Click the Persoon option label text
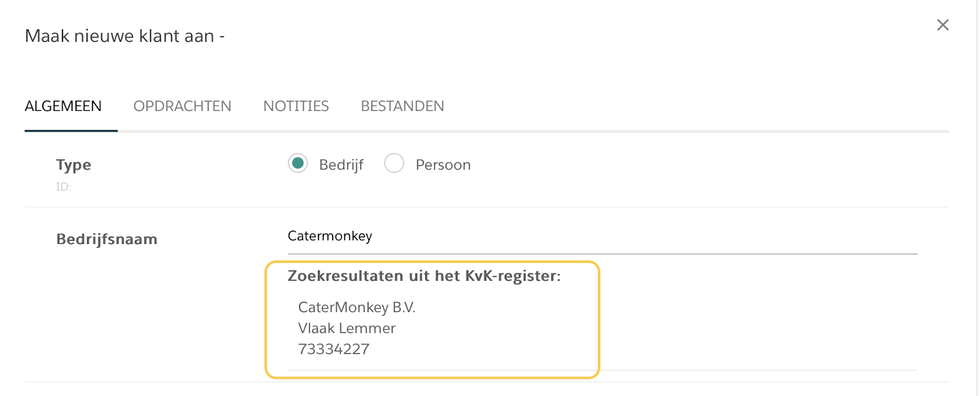 point(443,165)
